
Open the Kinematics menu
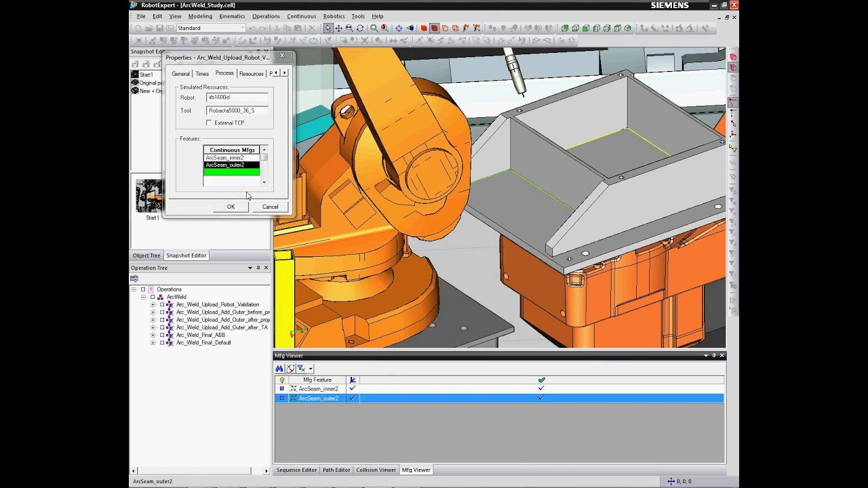(x=232, y=16)
